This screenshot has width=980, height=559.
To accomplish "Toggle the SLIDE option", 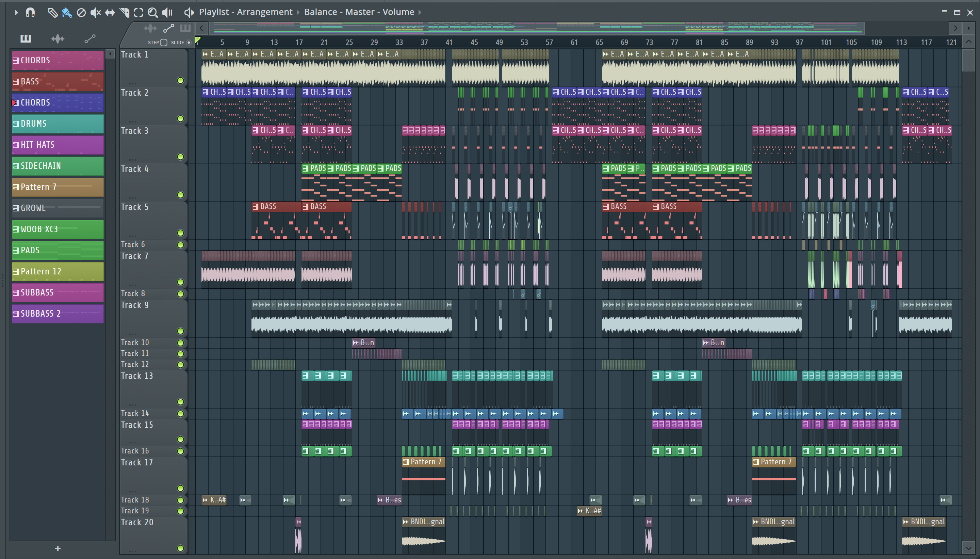I will click(189, 43).
